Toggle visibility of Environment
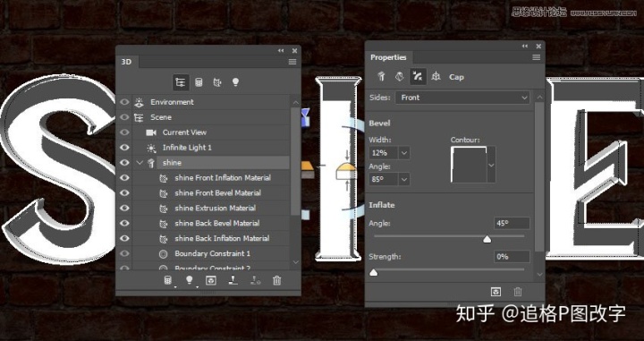644x341 pixels. point(124,102)
